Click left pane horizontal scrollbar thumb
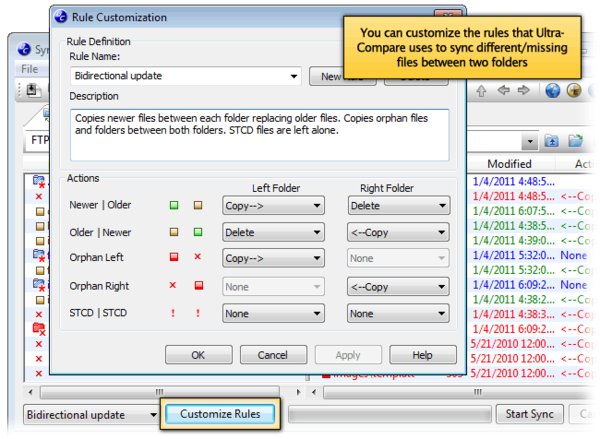Viewport: 600px width, 439px height. (x=160, y=392)
